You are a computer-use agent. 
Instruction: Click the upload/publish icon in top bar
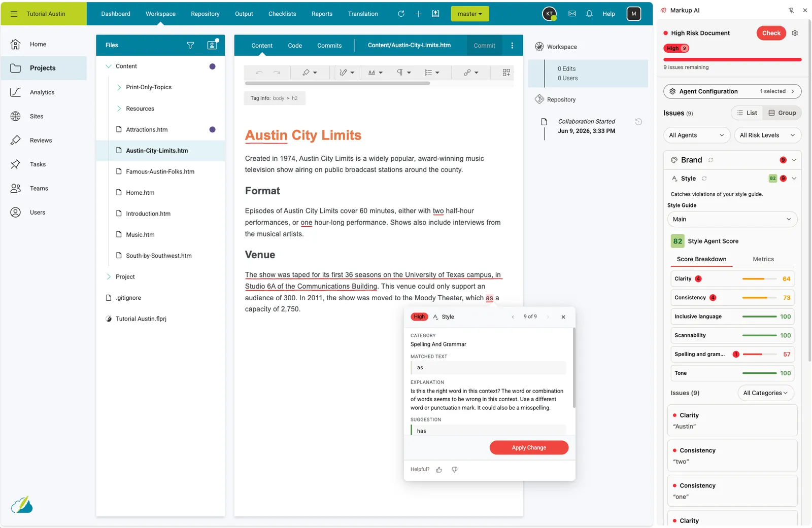tap(435, 14)
